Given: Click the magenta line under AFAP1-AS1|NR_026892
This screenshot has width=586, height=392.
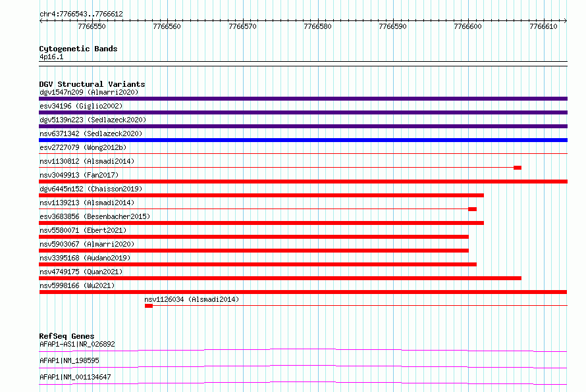Looking at the screenshot, I should [x=303, y=350].
